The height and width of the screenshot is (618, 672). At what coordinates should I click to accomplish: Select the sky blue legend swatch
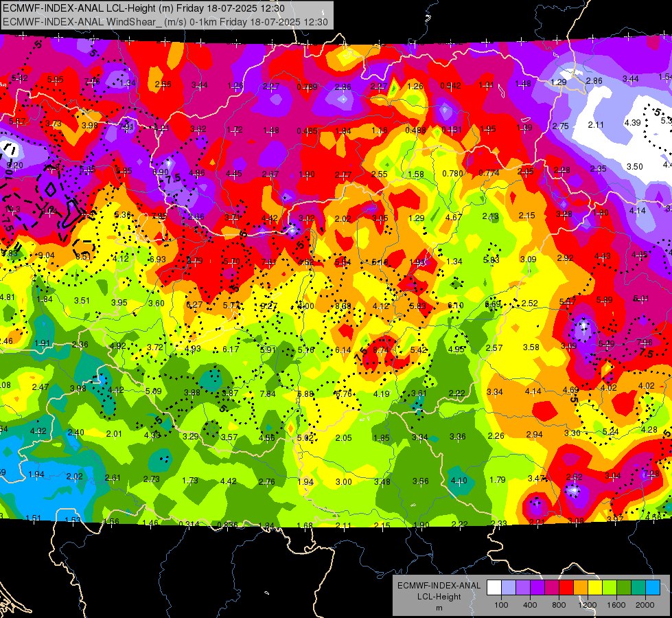click(653, 588)
